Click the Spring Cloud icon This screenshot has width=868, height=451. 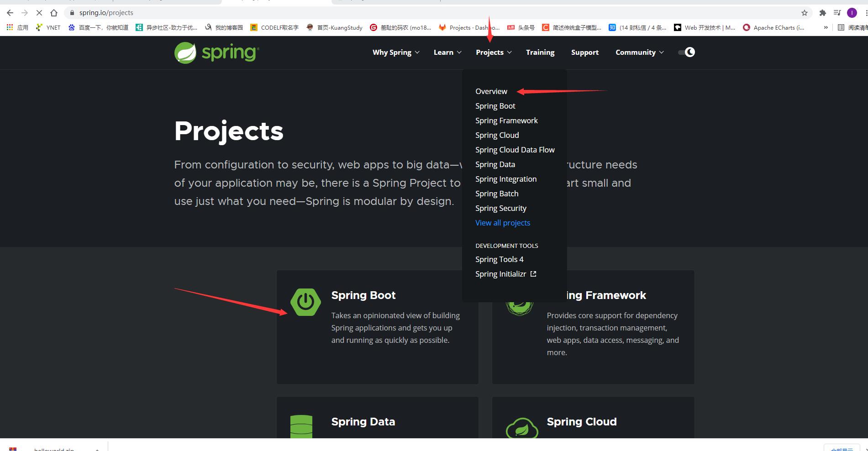(x=522, y=428)
